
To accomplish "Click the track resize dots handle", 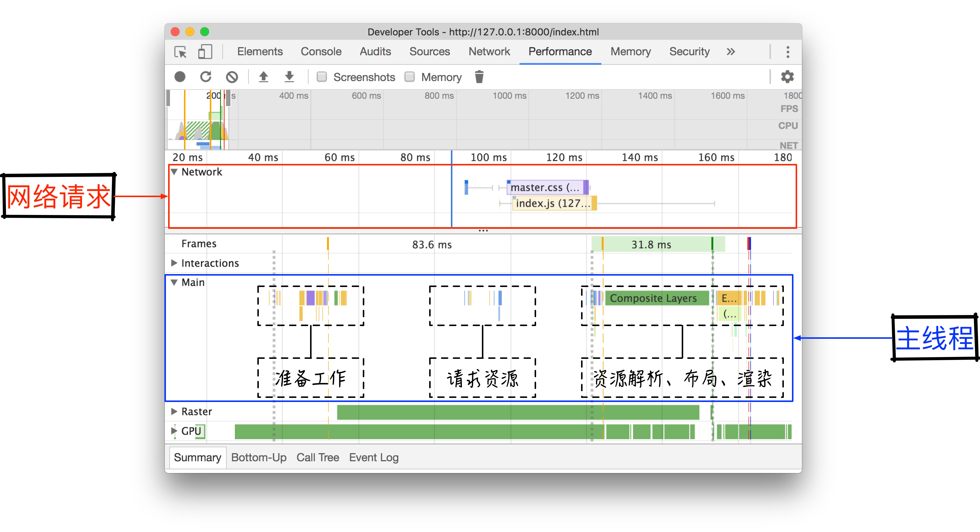I will pos(483,230).
